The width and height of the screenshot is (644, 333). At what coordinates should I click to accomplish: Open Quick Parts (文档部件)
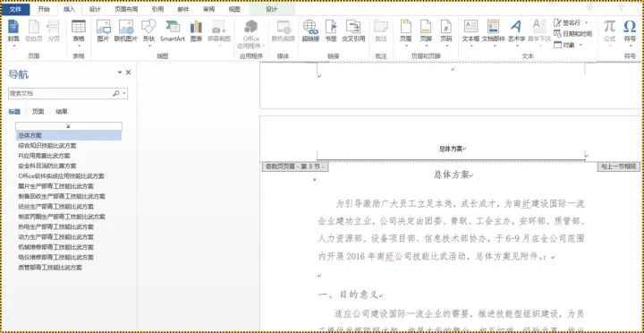[x=493, y=32]
